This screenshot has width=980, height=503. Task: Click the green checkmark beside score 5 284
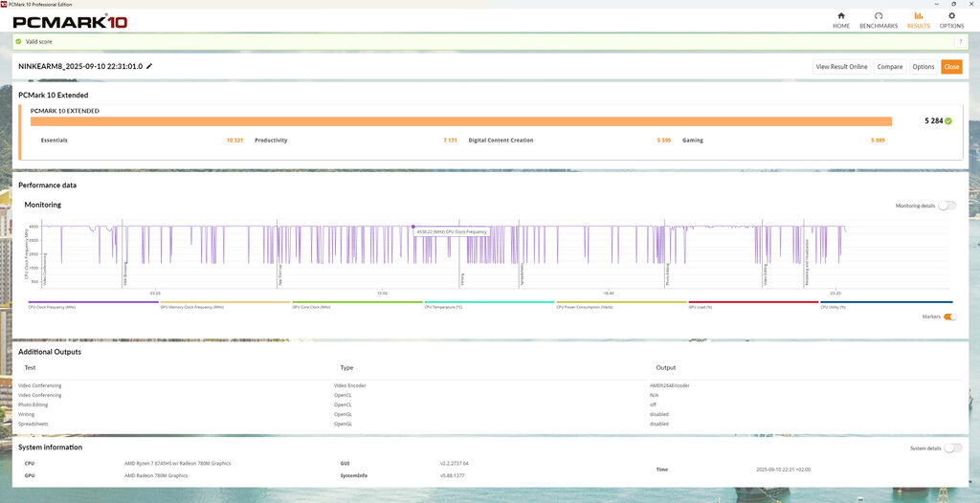coord(948,121)
